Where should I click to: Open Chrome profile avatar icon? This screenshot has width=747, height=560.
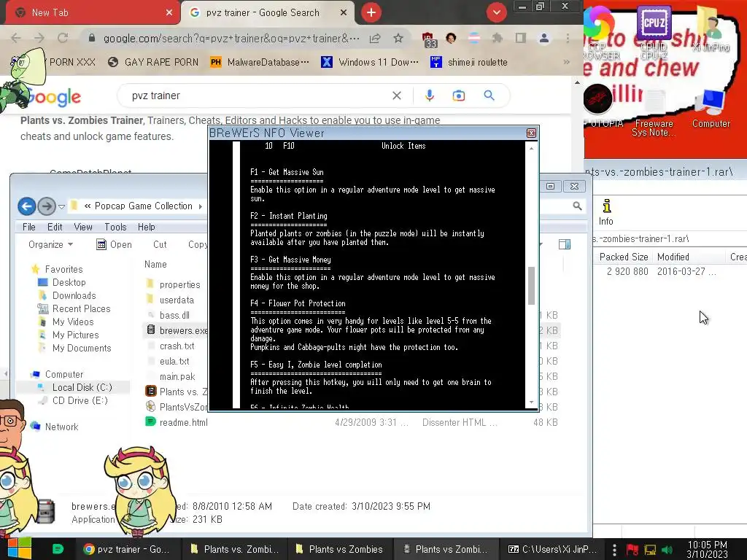[x=543, y=38]
